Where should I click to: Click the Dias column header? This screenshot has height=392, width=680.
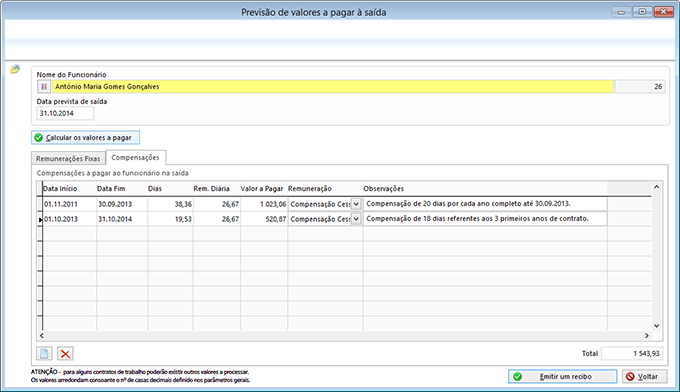[170, 189]
